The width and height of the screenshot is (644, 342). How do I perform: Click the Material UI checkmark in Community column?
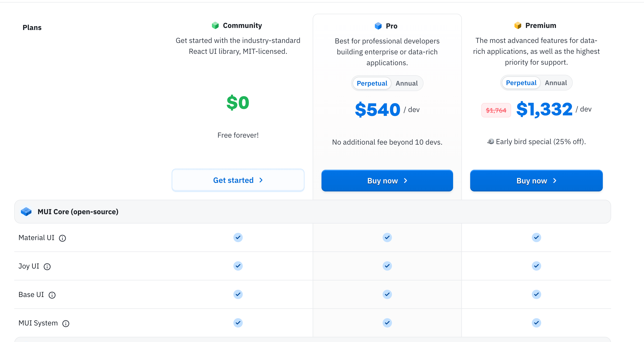coord(238,237)
